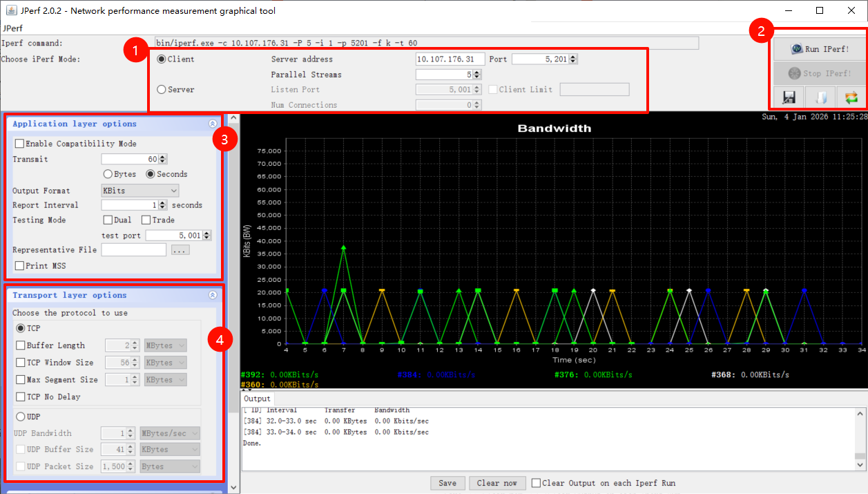Click the #368 stream legend entry
The height and width of the screenshot is (494, 868).
coord(751,374)
